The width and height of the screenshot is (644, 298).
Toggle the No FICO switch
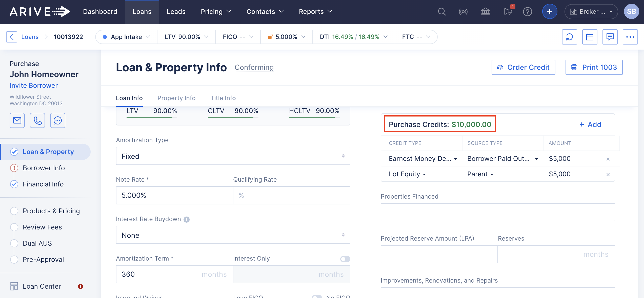click(x=317, y=296)
